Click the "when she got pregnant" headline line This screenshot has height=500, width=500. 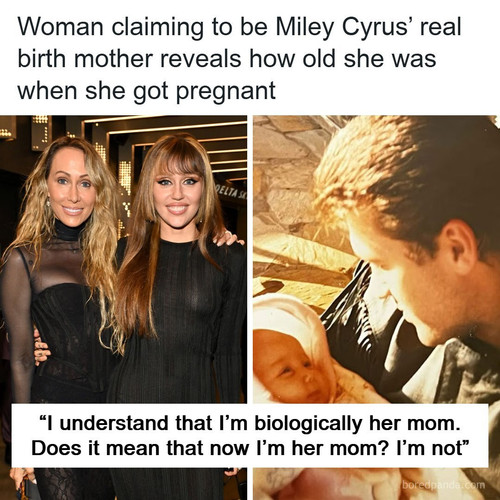[147, 91]
